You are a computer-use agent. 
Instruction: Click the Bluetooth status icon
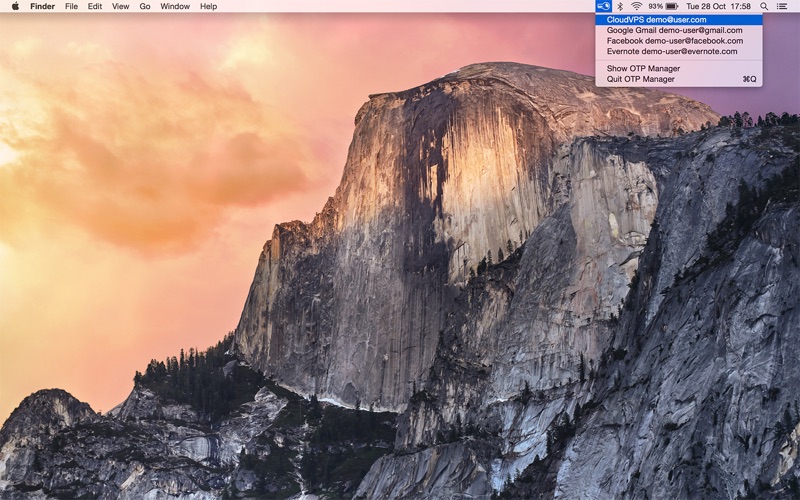(620, 6)
